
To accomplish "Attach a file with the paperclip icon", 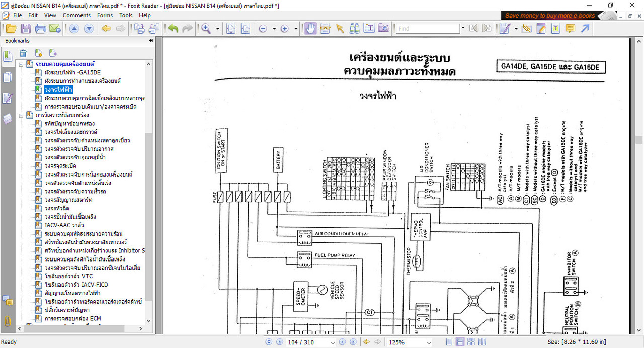I will point(526,29).
